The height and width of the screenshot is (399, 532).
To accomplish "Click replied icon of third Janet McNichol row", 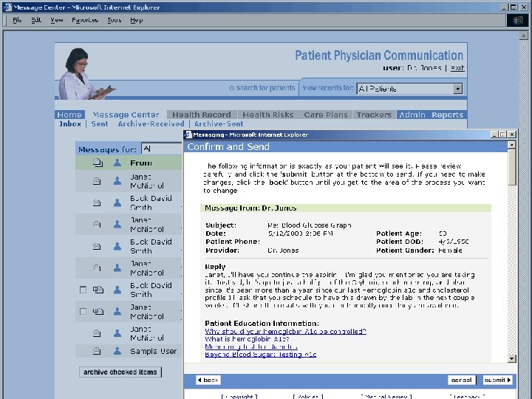I will [x=97, y=268].
